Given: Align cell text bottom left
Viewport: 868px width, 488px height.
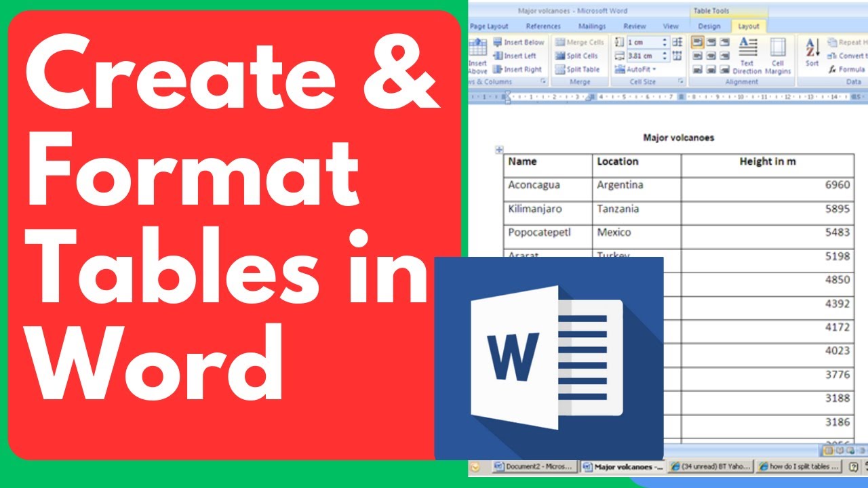Looking at the screenshot, I should 698,69.
